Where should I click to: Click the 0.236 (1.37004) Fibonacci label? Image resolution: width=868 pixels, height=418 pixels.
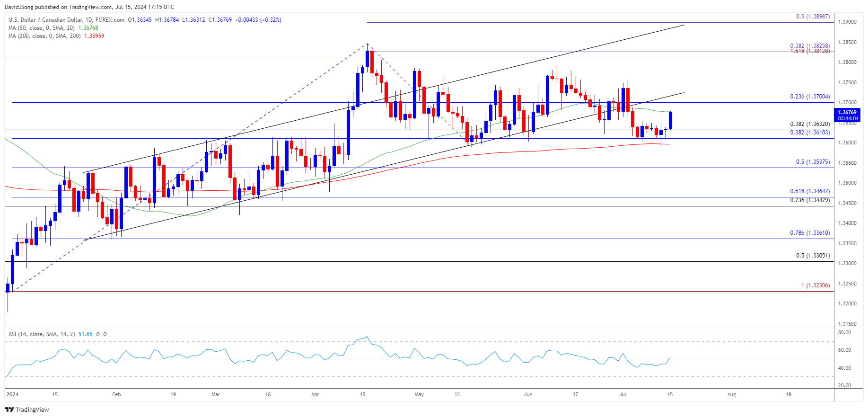pyautogui.click(x=810, y=97)
